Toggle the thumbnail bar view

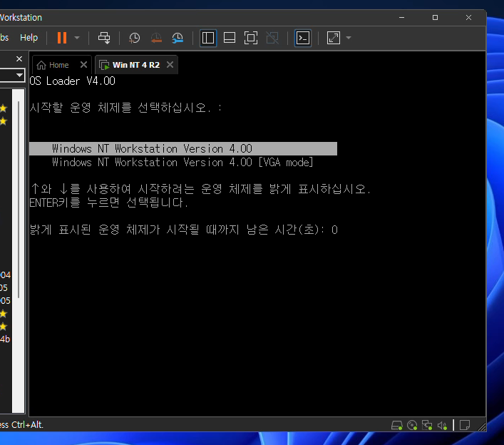(229, 38)
